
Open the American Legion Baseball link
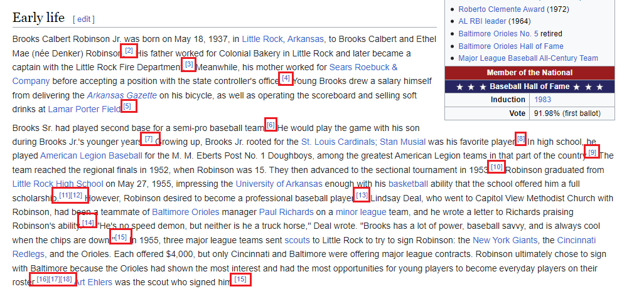coord(91,156)
